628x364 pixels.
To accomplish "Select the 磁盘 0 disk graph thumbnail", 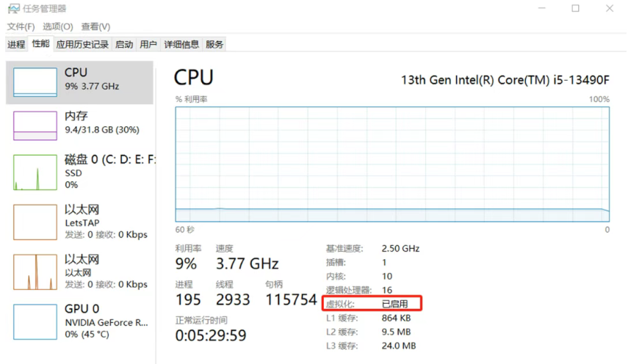I will pyautogui.click(x=35, y=172).
